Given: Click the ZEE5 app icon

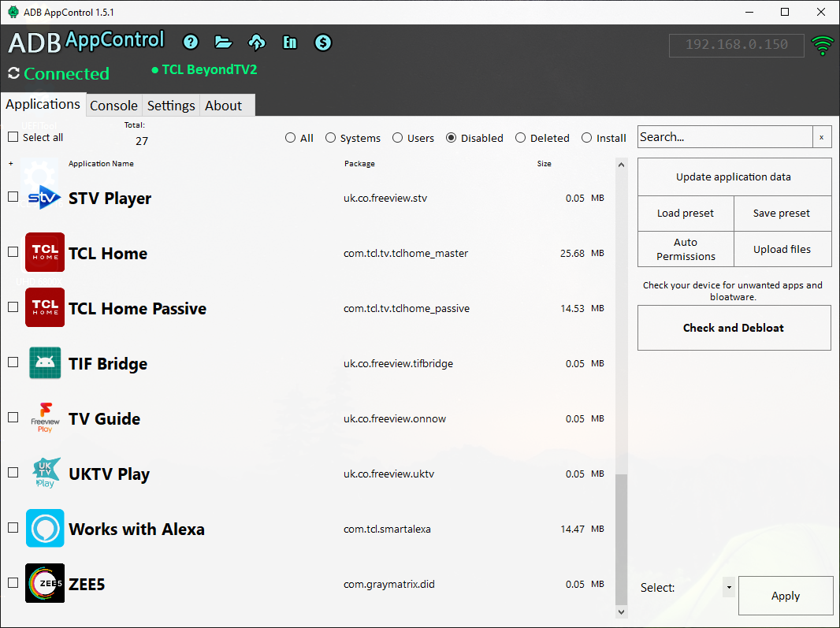Looking at the screenshot, I should pyautogui.click(x=45, y=584).
